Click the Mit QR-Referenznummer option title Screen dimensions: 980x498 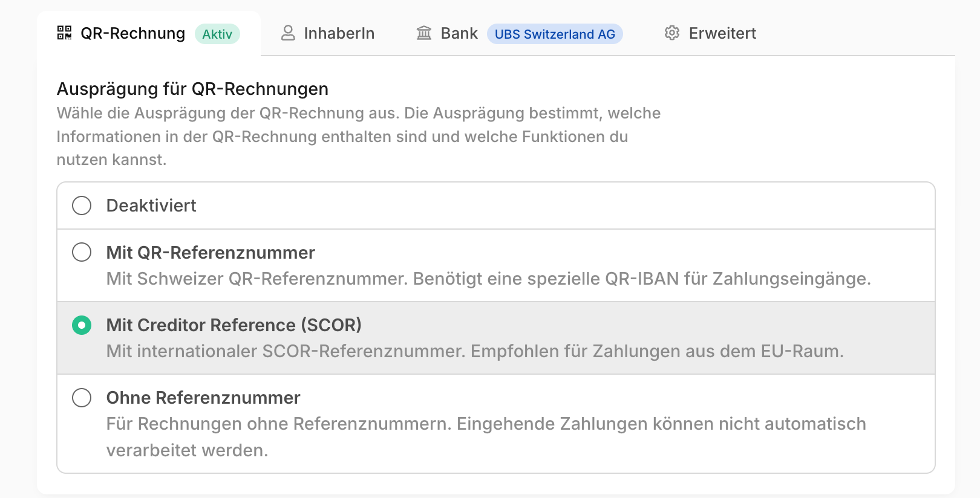(x=211, y=253)
